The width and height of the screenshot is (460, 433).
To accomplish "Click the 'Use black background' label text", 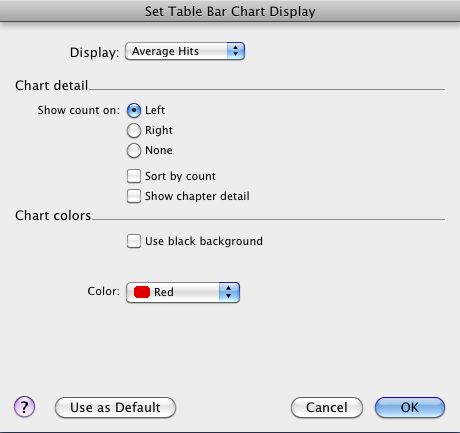I will tap(204, 241).
